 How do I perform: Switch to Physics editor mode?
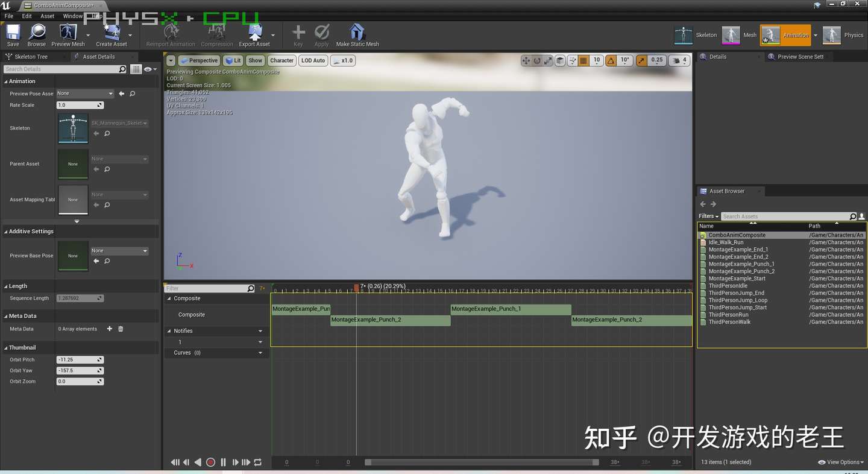(x=843, y=35)
